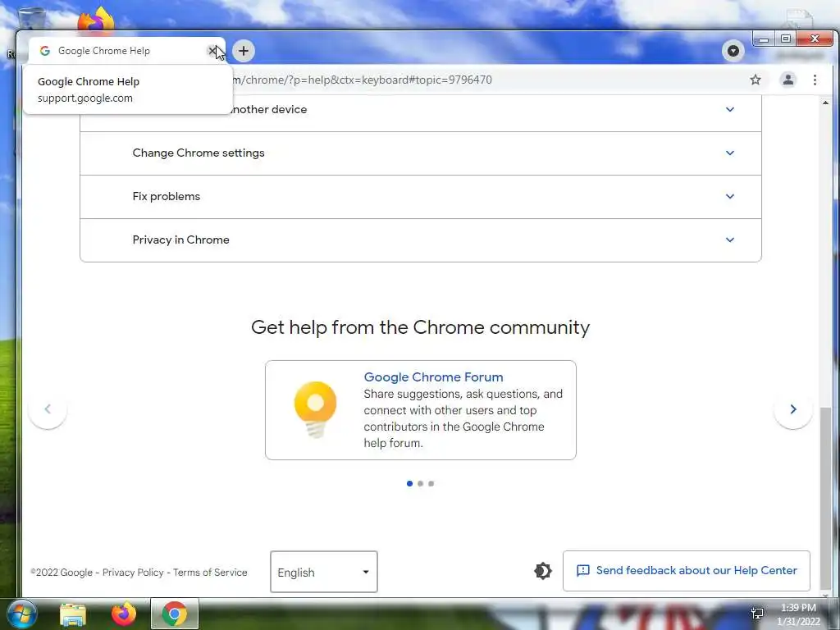Image resolution: width=840 pixels, height=630 pixels.
Task: Select the third carousel dot indicator
Action: [x=431, y=484]
